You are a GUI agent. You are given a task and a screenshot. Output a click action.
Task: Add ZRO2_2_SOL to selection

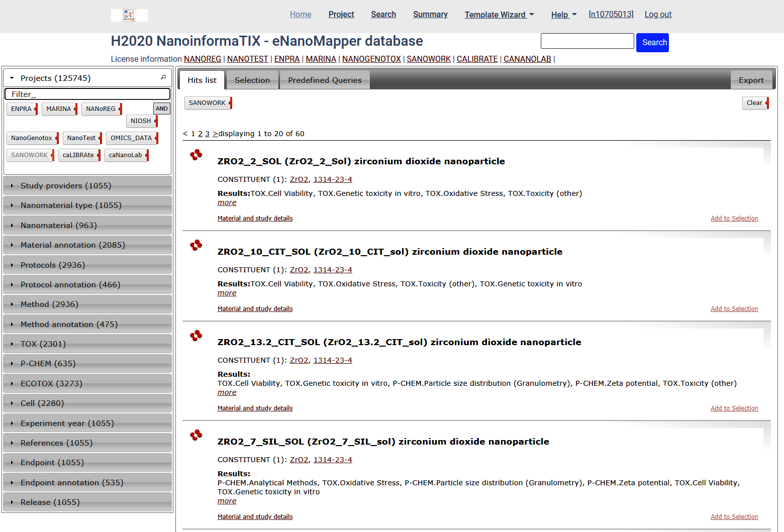pos(734,219)
